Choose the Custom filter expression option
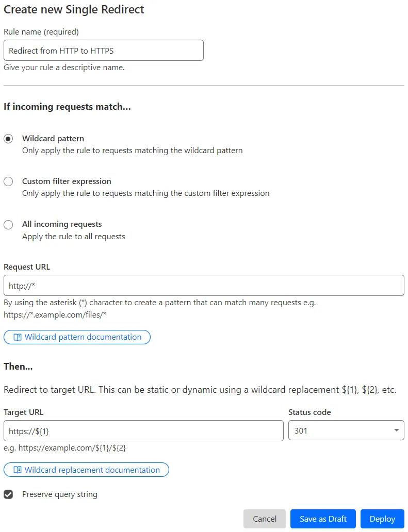Screen dimensions: 408x532 point(8,181)
